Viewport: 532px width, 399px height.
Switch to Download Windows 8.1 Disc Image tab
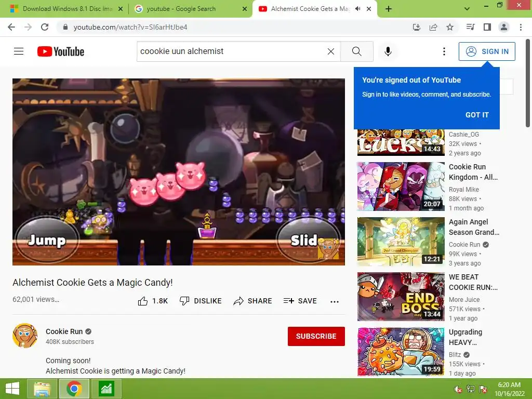[67, 9]
